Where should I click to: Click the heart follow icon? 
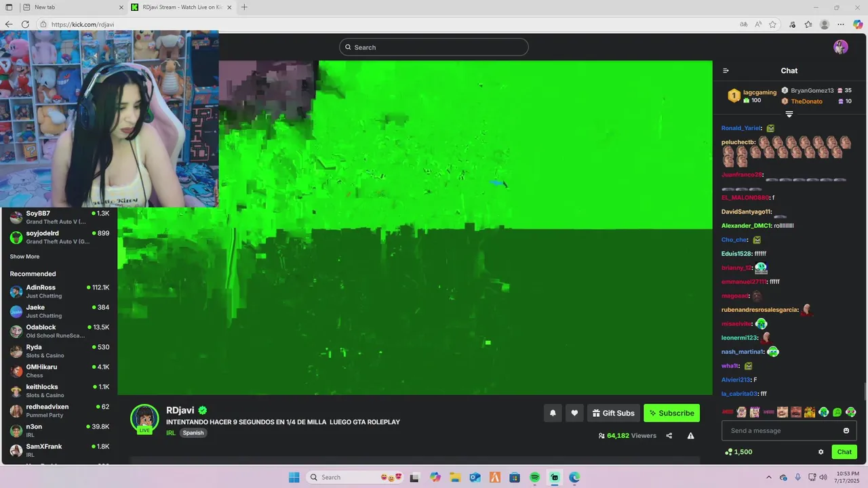tap(574, 413)
